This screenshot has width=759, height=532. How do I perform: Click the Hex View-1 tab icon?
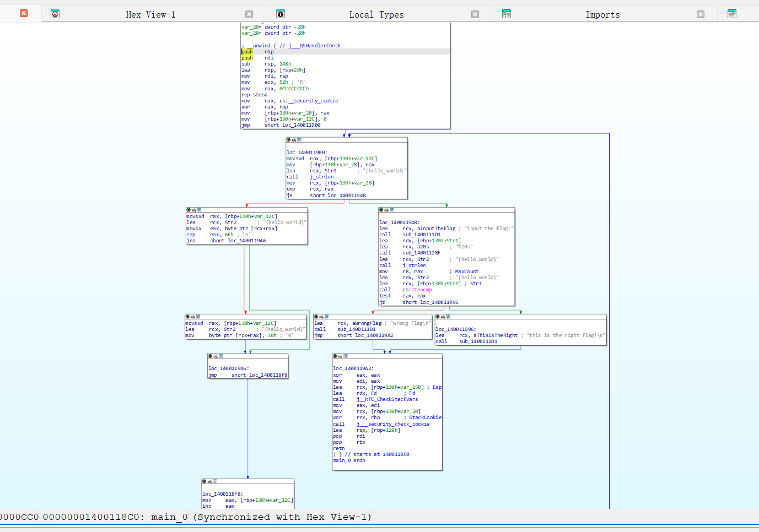pos(55,14)
